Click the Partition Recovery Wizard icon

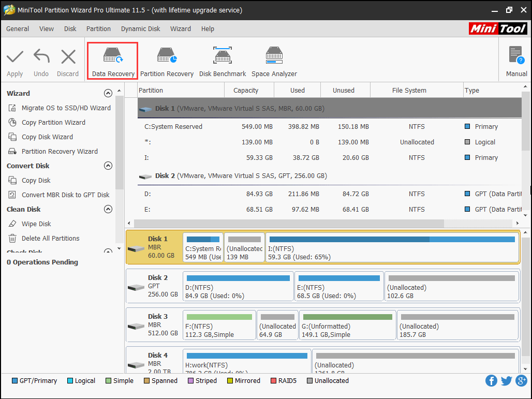(12, 151)
